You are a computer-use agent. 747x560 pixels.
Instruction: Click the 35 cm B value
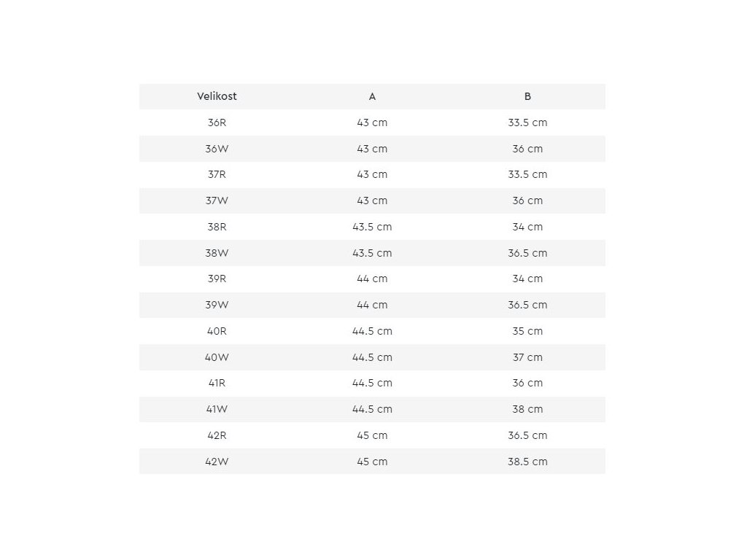click(x=527, y=331)
